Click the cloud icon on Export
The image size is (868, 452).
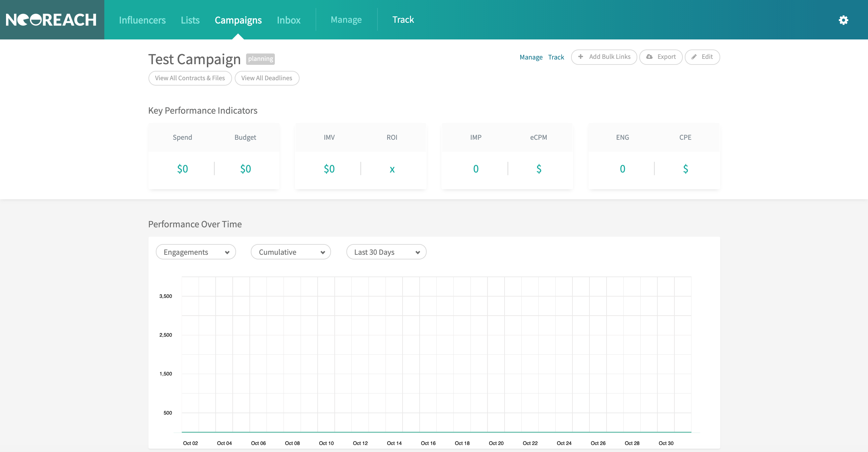(x=649, y=56)
